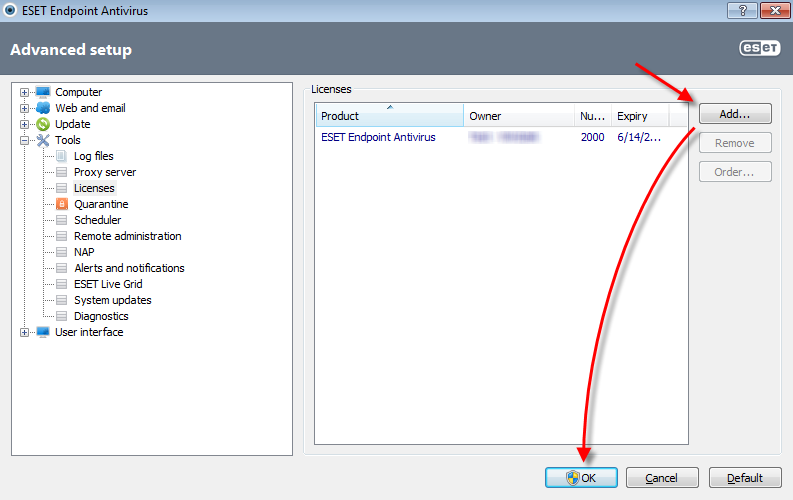Click the Cancel button
The height and width of the screenshot is (500, 793).
[662, 478]
